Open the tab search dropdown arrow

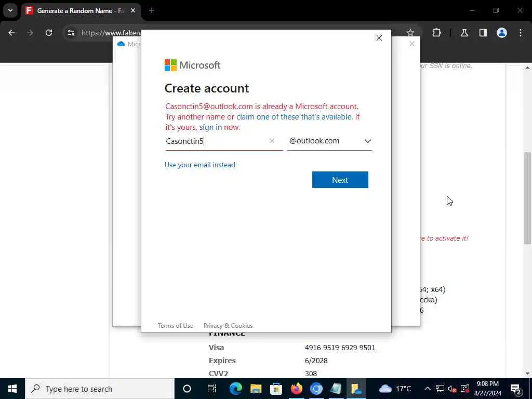10,10
